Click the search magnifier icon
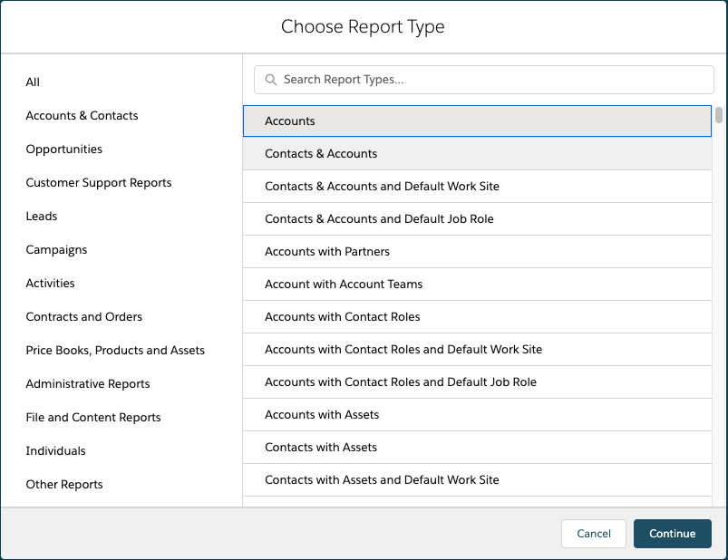The height and width of the screenshot is (560, 728). pos(270,80)
